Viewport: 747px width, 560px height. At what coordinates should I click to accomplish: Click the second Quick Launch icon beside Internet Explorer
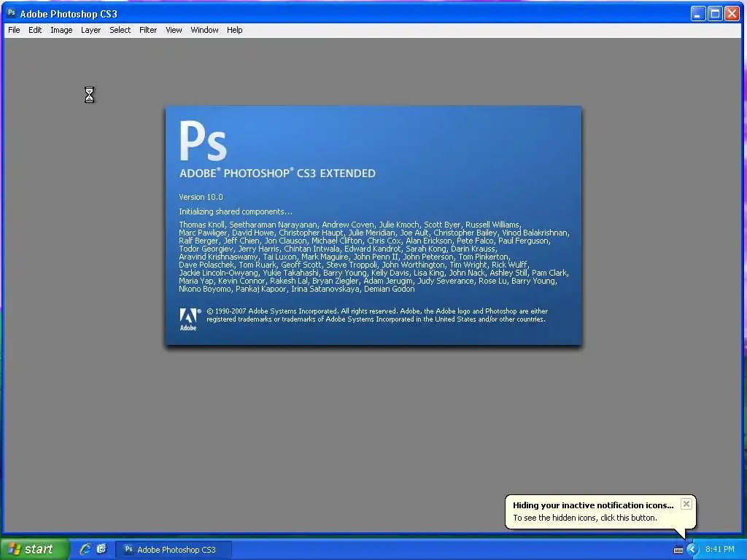101,549
